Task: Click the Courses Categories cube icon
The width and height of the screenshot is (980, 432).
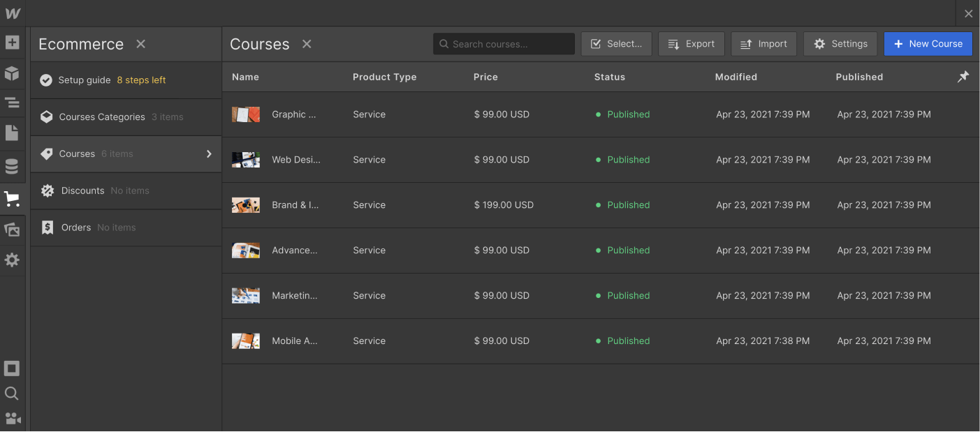Action: click(46, 117)
